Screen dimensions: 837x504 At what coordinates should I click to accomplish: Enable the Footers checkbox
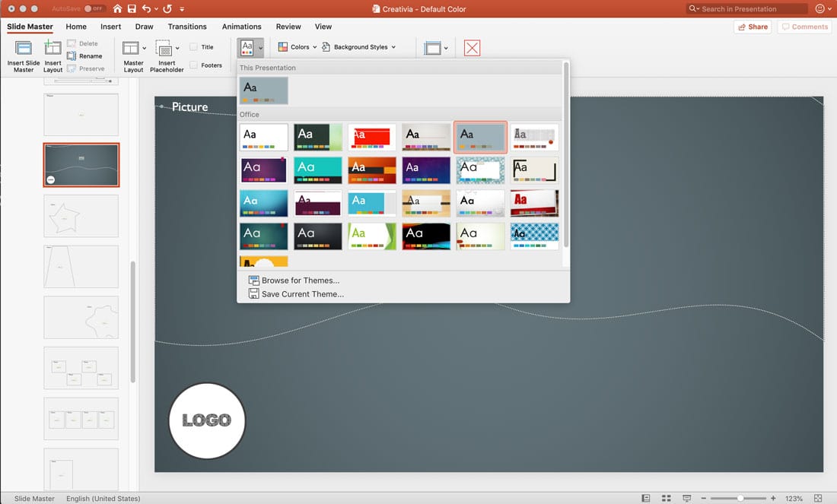click(193, 65)
